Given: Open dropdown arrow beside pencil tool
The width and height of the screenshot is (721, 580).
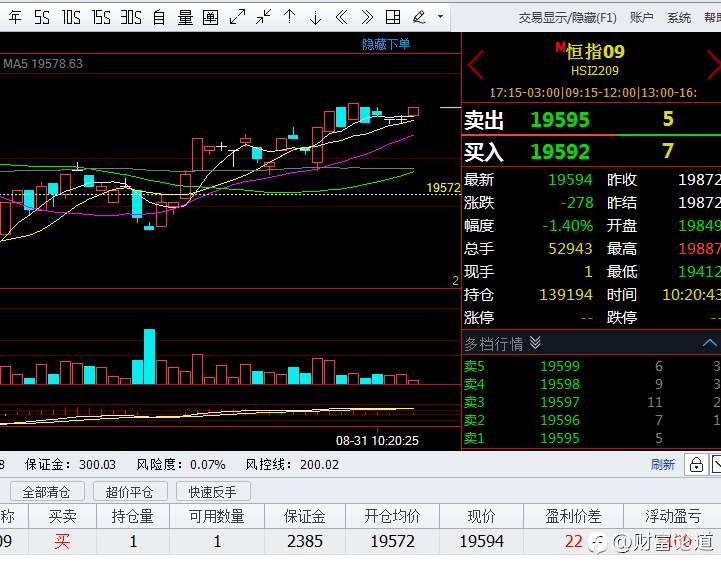Looking at the screenshot, I should click(x=440, y=17).
